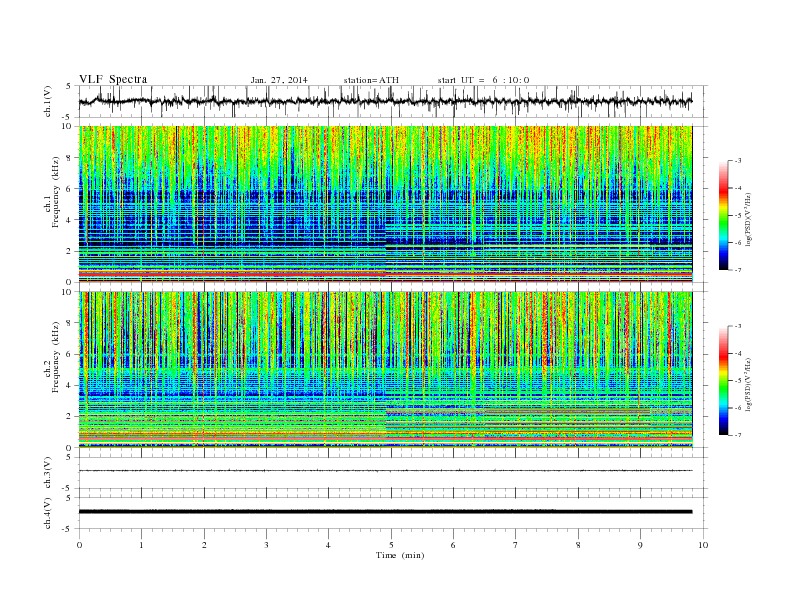The image size is (792, 612).
Task: Click the "9" tick label on Time axis
Action: click(640, 545)
